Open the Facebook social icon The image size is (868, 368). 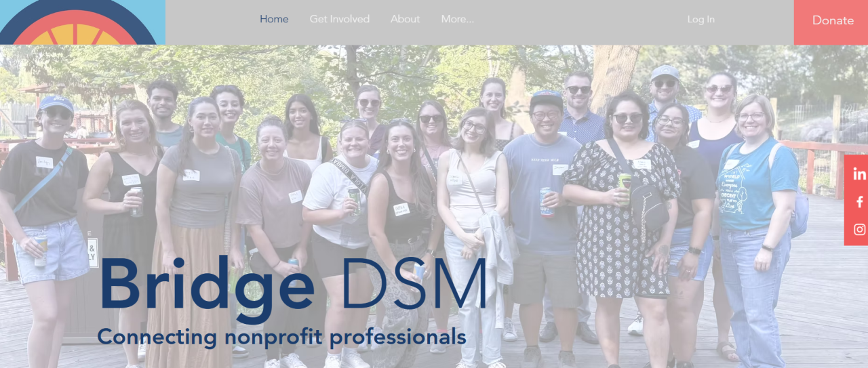[x=859, y=202]
